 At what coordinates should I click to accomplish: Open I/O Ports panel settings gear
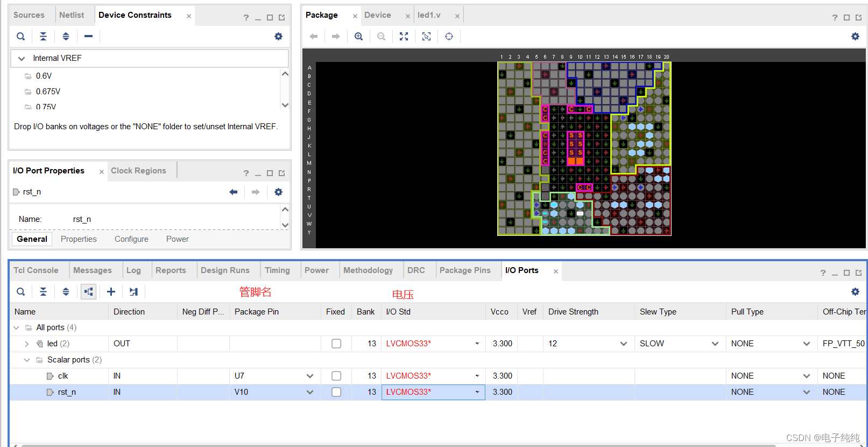click(x=855, y=292)
